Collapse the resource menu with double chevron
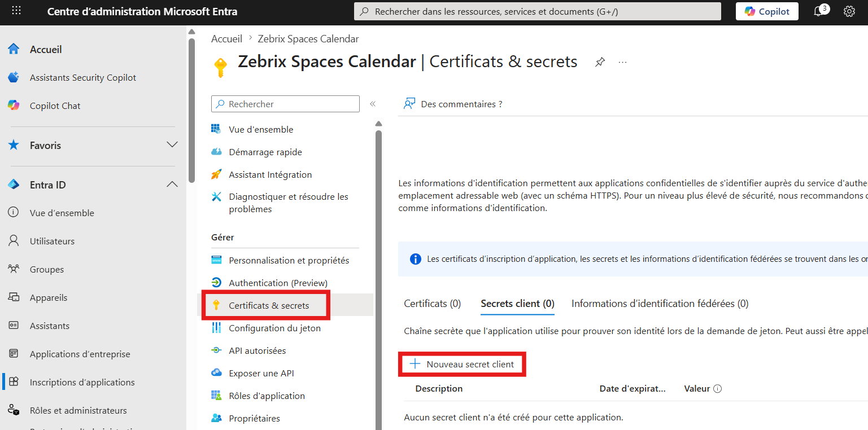This screenshot has width=868, height=430. pos(373,104)
